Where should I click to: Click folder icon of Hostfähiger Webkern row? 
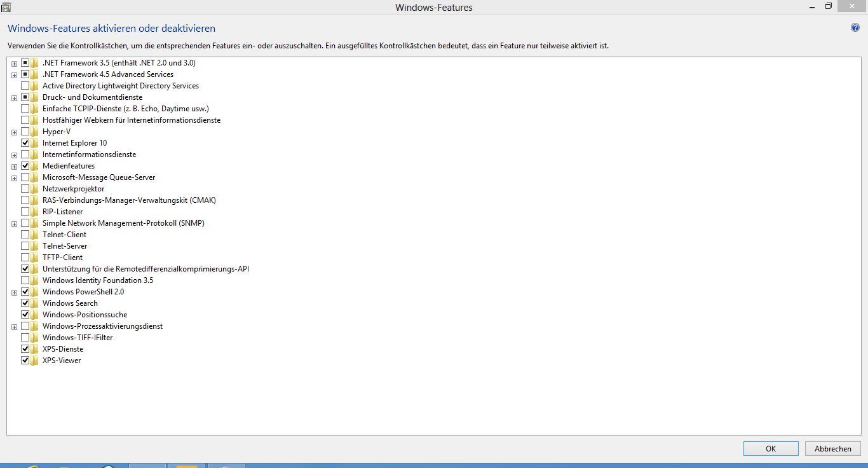click(34, 120)
